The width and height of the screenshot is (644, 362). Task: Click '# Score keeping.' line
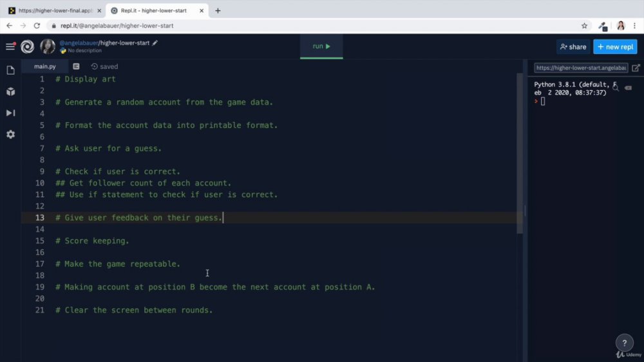(92, 241)
